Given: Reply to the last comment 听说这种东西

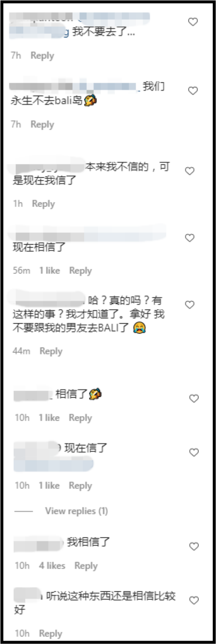Looking at the screenshot, I should click(x=51, y=634).
